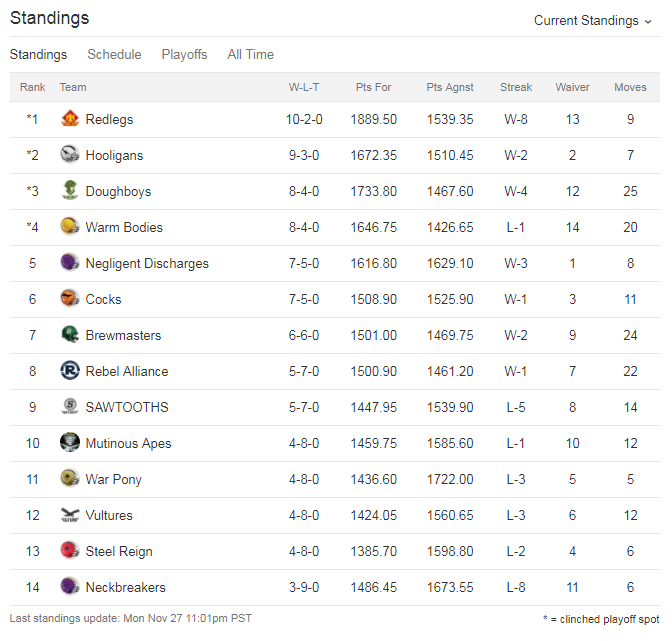Image resolution: width=672 pixels, height=641 pixels.
Task: Open the Negligent Discharges team link
Action: (147, 263)
